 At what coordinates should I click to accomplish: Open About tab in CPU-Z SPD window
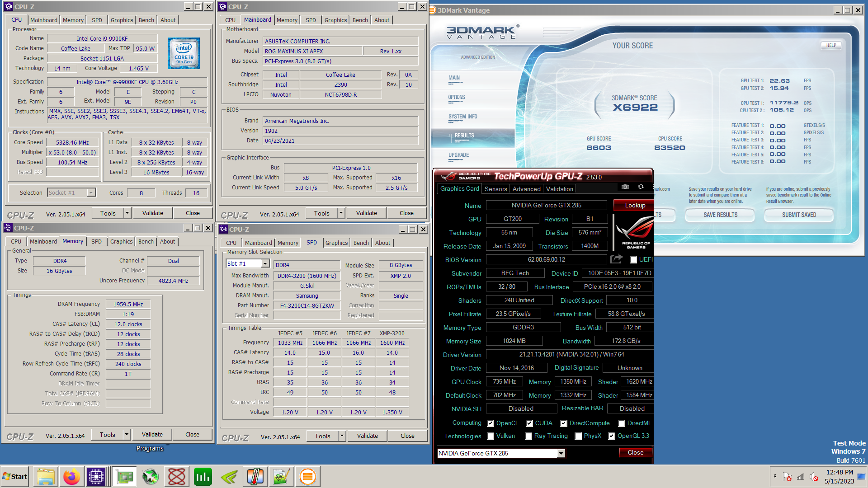coord(382,243)
